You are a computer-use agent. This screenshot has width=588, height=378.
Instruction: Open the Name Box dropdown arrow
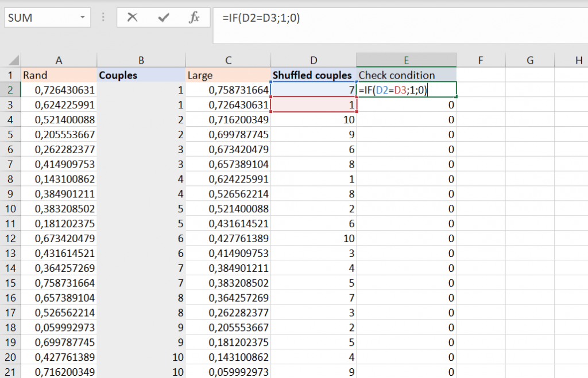tap(84, 18)
